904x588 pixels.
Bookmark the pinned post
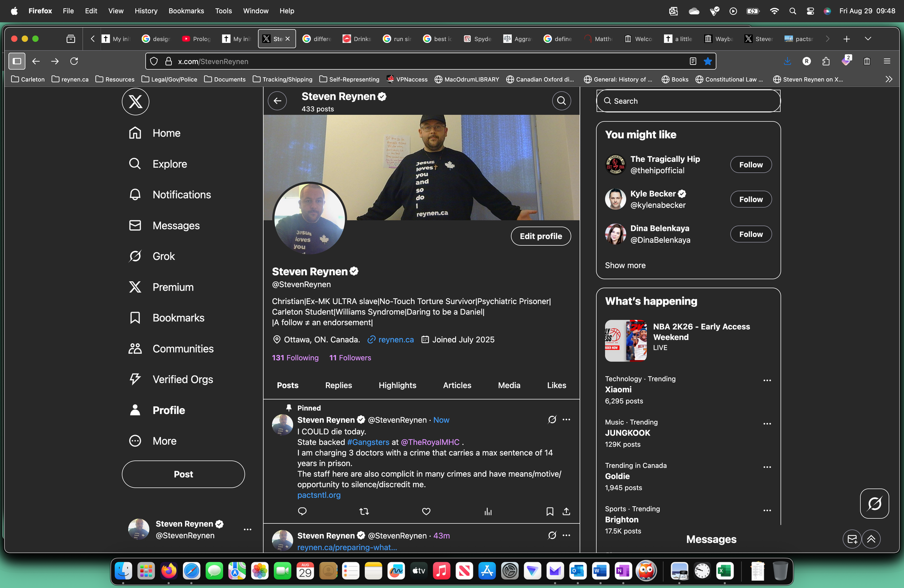550,511
